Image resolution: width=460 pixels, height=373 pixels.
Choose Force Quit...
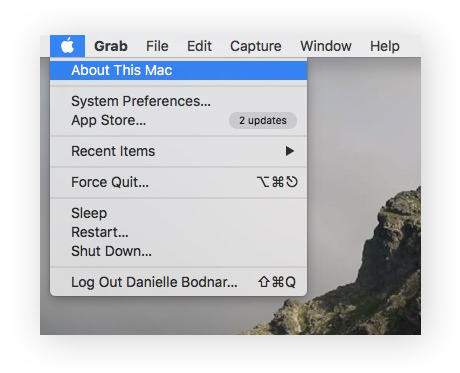pos(178,182)
